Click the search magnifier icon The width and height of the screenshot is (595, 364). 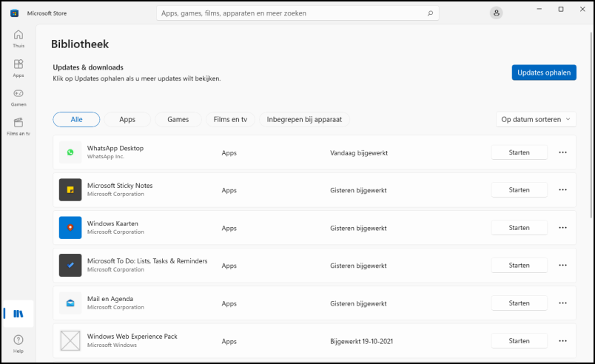click(x=430, y=13)
